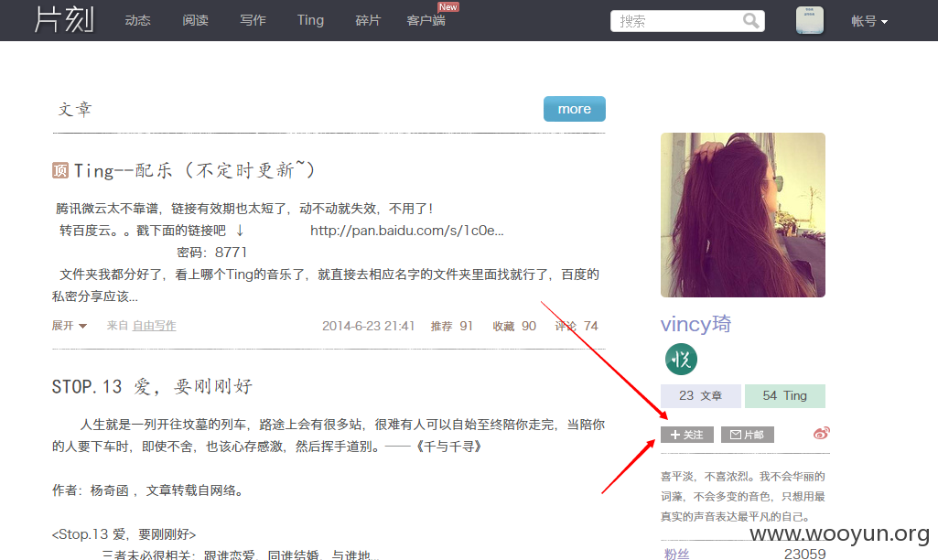Open the 自由写作 source link
This screenshot has width=938, height=560.
click(155, 326)
